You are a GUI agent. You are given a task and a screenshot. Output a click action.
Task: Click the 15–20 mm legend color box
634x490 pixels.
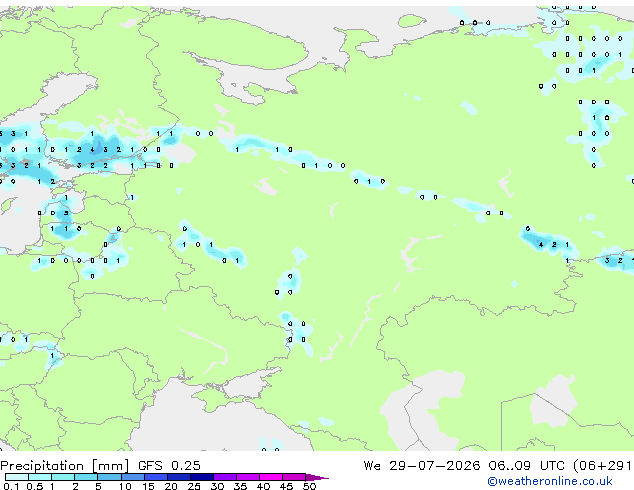pos(155,477)
